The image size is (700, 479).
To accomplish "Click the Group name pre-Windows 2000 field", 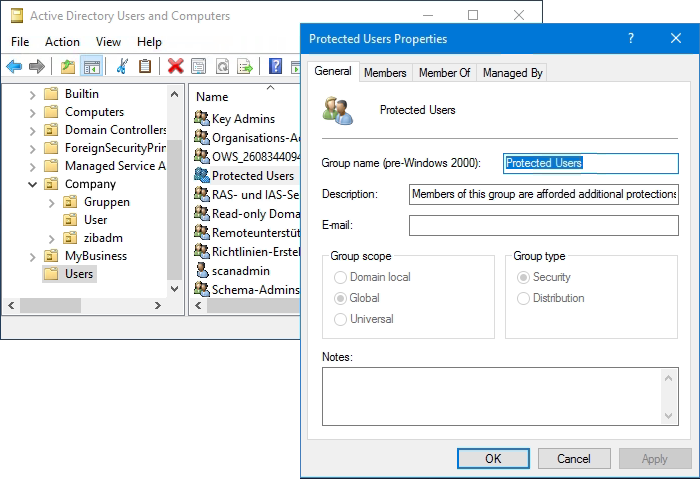I will pos(590,163).
